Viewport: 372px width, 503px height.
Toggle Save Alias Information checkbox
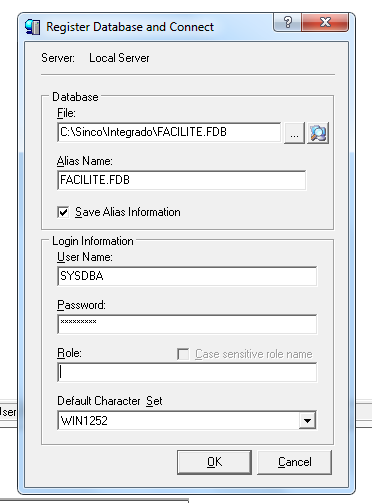[x=63, y=212]
